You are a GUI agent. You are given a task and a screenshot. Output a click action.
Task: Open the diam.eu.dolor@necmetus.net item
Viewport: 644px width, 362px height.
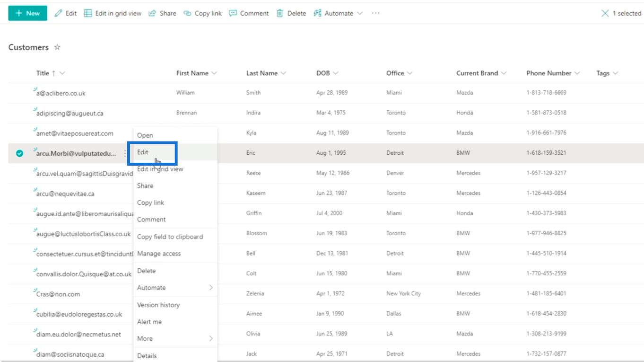point(78,335)
